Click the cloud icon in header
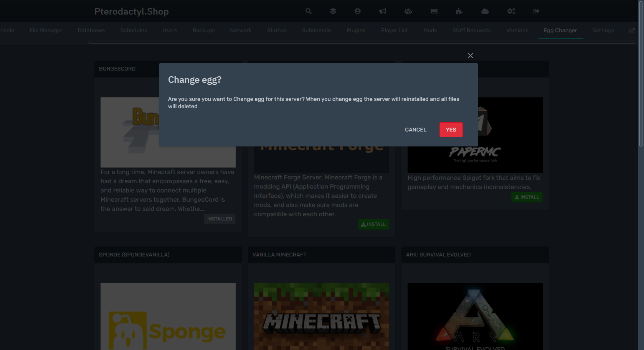 [485, 11]
